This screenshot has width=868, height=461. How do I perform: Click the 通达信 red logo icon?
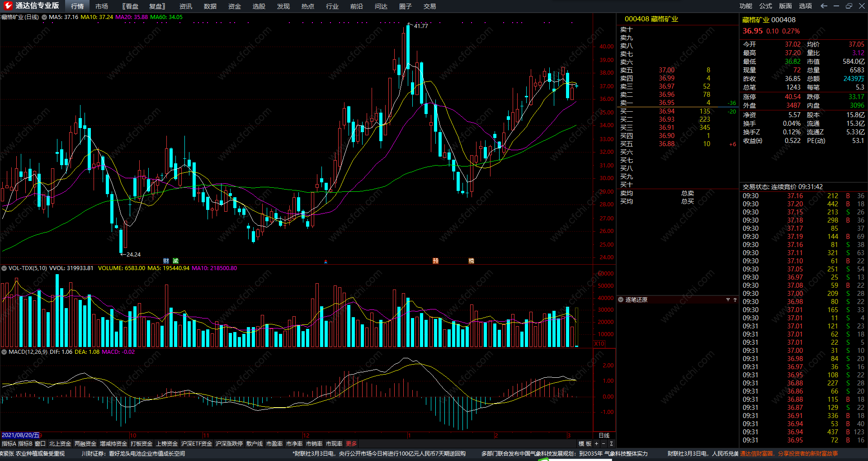tap(8, 6)
